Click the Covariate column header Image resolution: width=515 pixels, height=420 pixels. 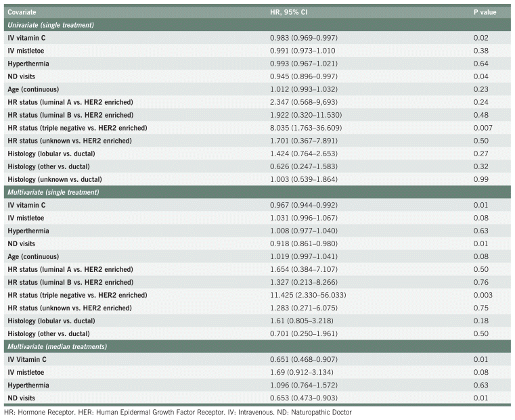tap(22, 12)
